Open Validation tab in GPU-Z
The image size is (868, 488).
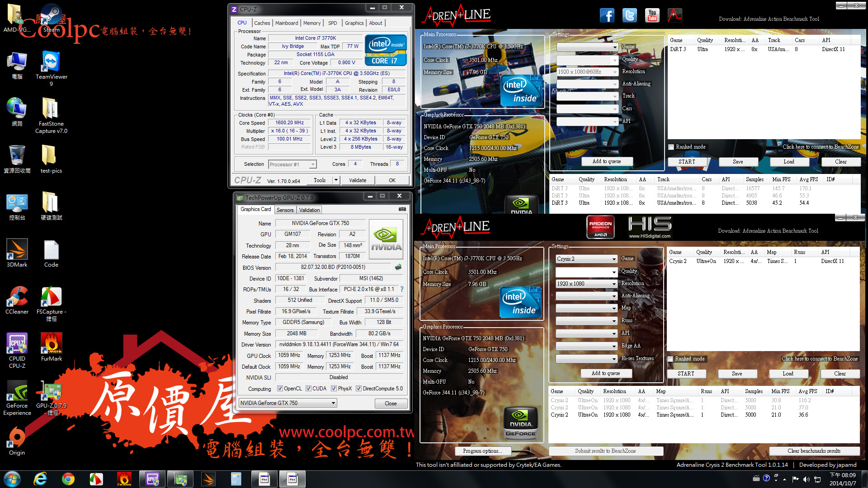pos(309,210)
